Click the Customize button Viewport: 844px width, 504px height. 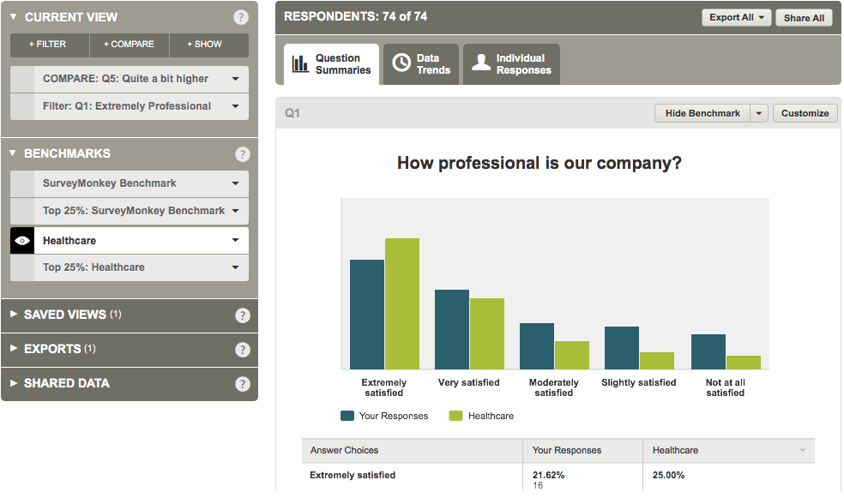coord(804,112)
